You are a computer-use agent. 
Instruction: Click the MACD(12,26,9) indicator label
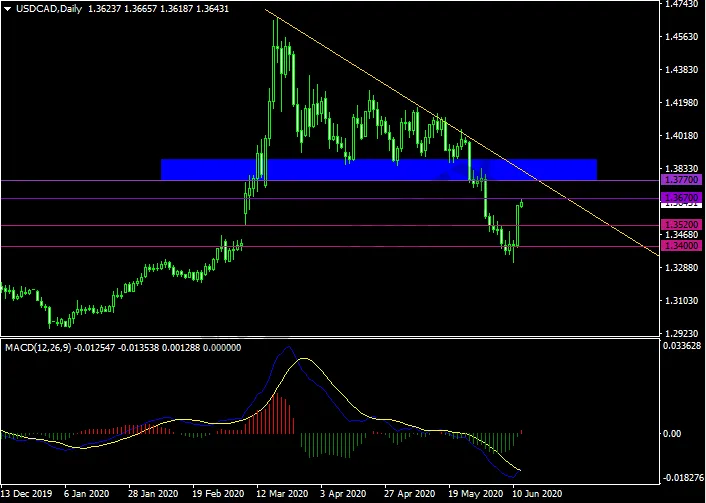[38, 348]
